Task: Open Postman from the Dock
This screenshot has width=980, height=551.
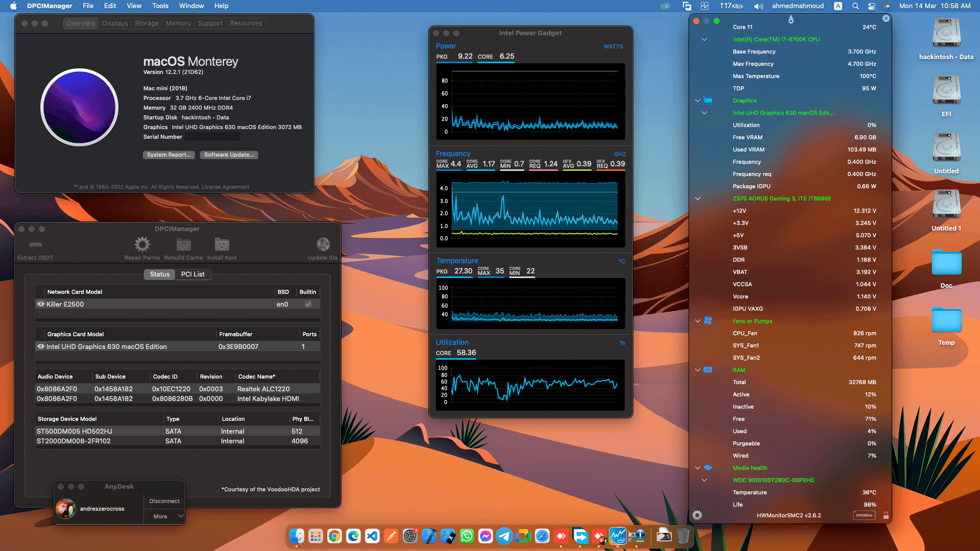Action: click(391, 536)
